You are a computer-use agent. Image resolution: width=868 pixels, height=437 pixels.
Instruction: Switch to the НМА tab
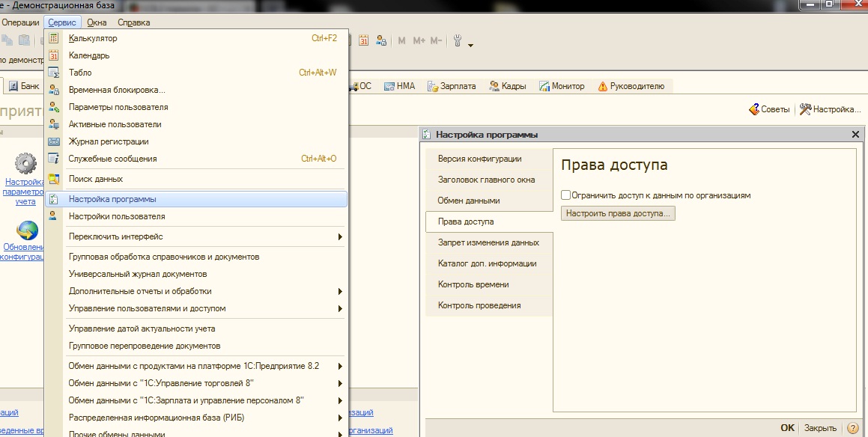pyautogui.click(x=400, y=86)
